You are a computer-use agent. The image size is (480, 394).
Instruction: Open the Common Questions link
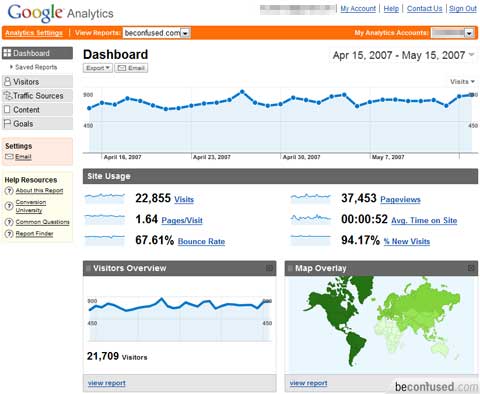tap(43, 222)
